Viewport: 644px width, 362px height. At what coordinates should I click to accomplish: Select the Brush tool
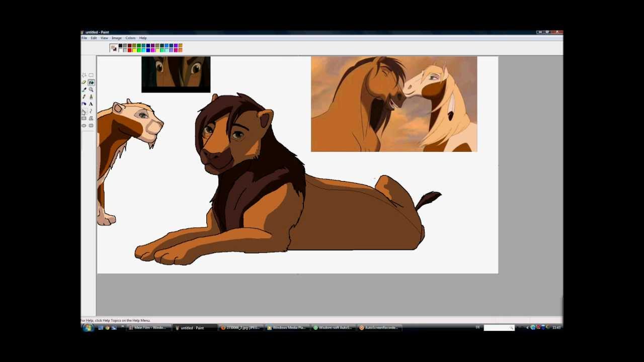pos(91,97)
